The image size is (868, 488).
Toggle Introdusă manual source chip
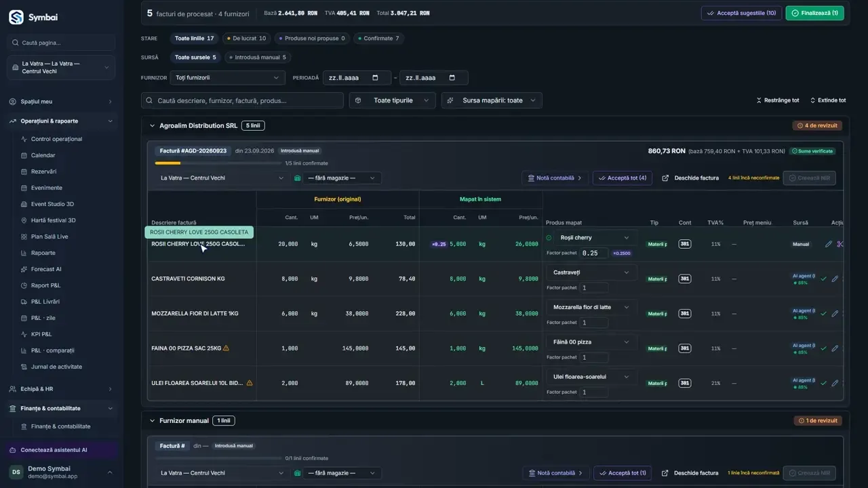click(x=258, y=58)
